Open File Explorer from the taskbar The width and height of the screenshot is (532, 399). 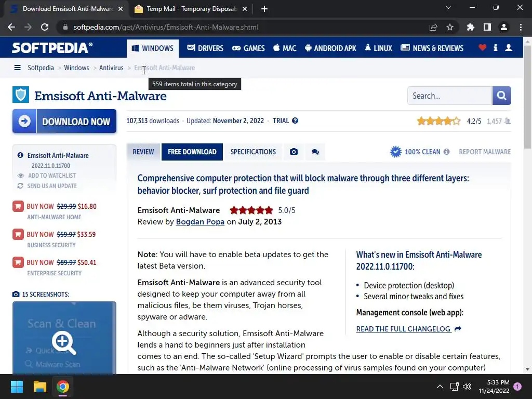(x=39, y=387)
